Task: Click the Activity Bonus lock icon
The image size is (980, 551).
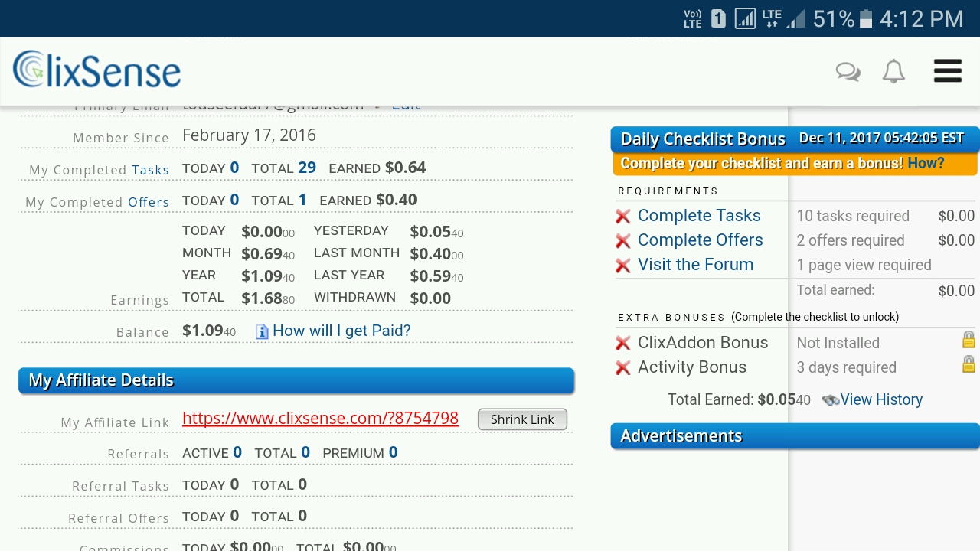Action: click(x=969, y=364)
